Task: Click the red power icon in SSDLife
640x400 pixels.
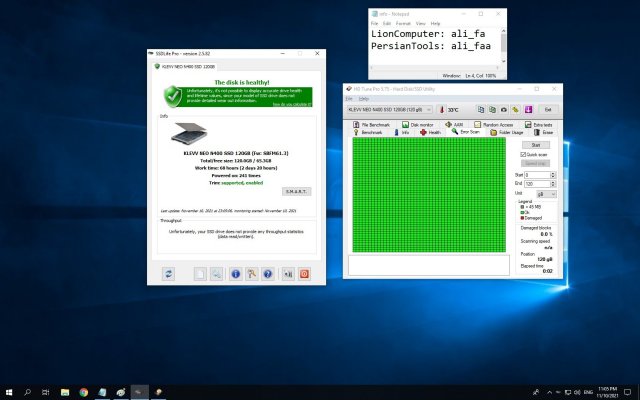Action: coord(304,272)
